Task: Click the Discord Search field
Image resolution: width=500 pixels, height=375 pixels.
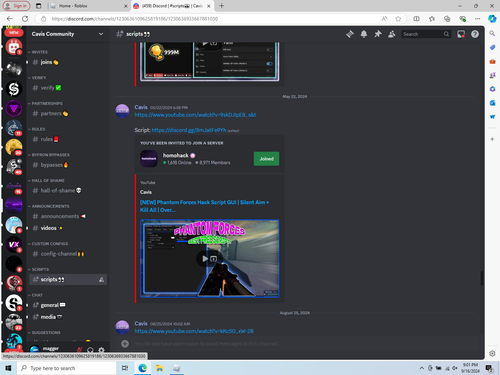Action: pyautogui.click(x=426, y=34)
